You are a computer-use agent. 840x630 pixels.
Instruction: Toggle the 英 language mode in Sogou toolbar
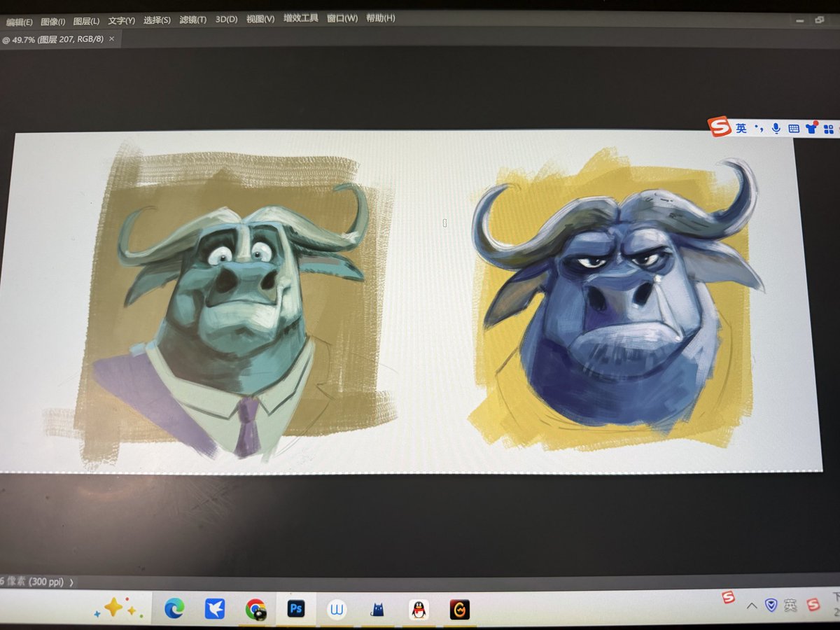click(x=741, y=128)
